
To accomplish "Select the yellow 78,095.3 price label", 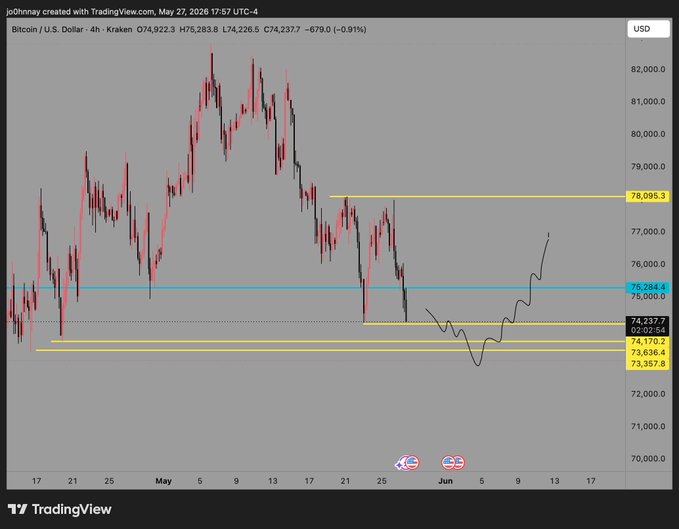I will coord(647,196).
